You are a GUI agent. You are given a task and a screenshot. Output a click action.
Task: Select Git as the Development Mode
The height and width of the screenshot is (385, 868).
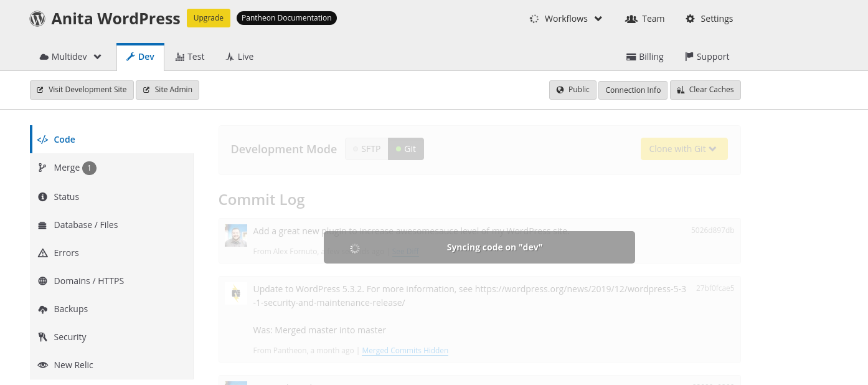coord(405,148)
